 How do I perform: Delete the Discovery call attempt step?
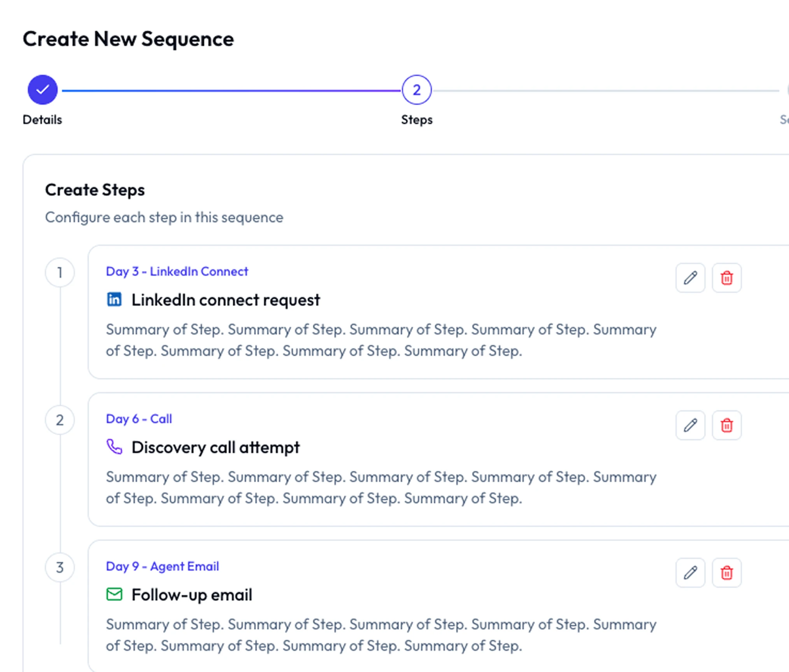[x=726, y=425]
